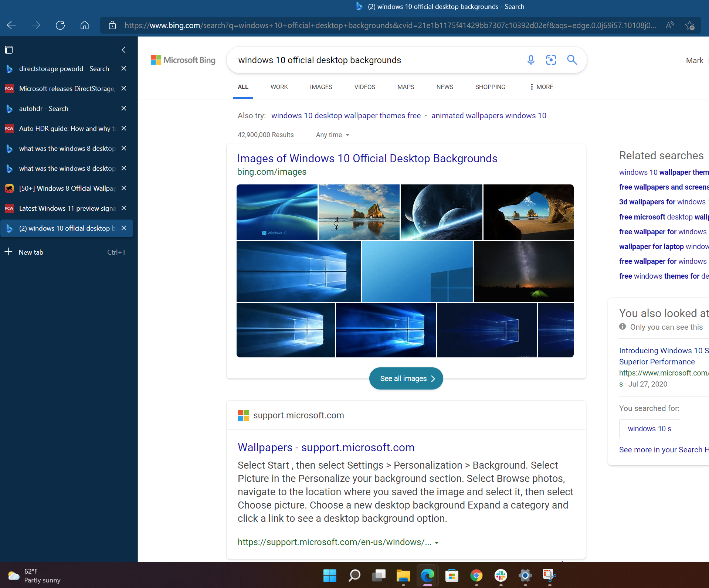Navigate back with the back arrow
The height and width of the screenshot is (588, 709).
coord(11,25)
